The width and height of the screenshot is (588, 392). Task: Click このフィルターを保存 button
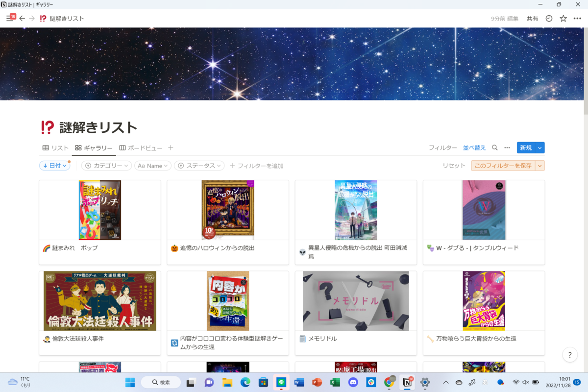pos(503,166)
